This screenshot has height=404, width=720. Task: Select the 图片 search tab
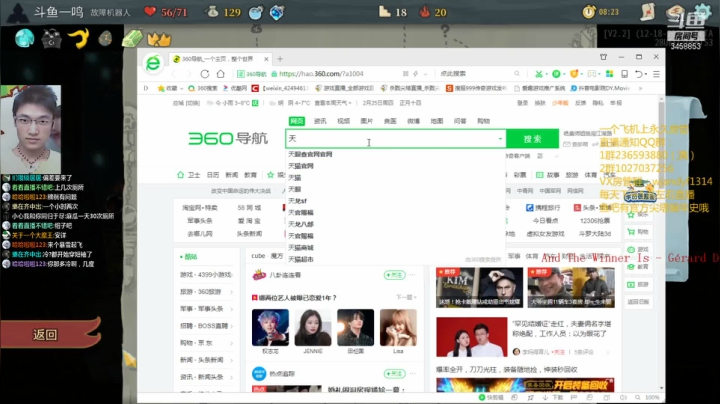367,121
